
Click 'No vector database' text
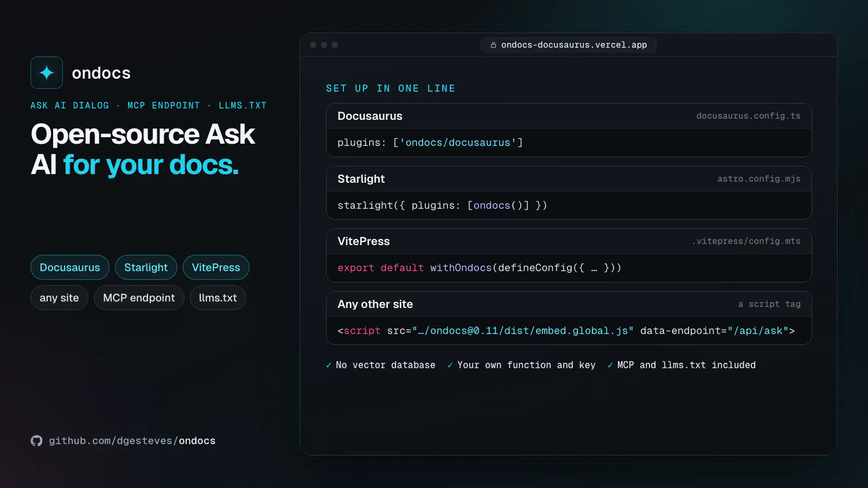(385, 365)
